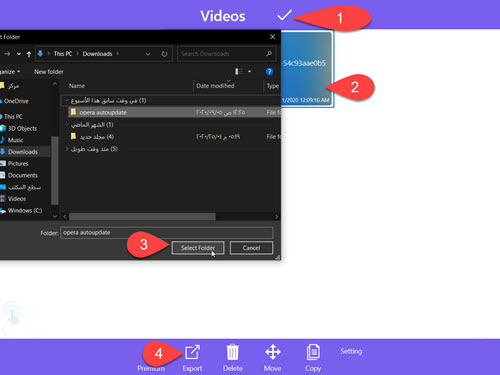Change view layout icon
The height and width of the screenshot is (375, 500).
point(239,72)
